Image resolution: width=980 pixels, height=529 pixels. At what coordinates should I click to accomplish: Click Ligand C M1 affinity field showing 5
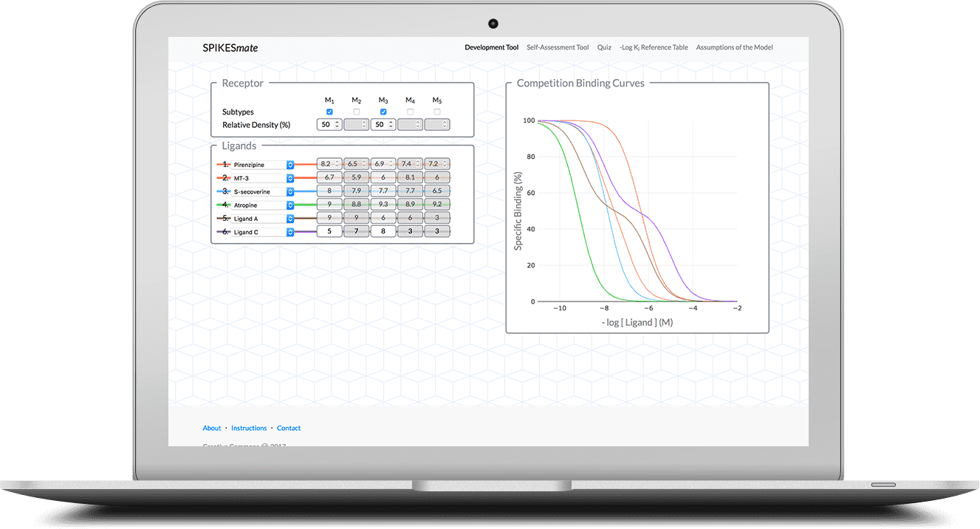pyautogui.click(x=329, y=231)
